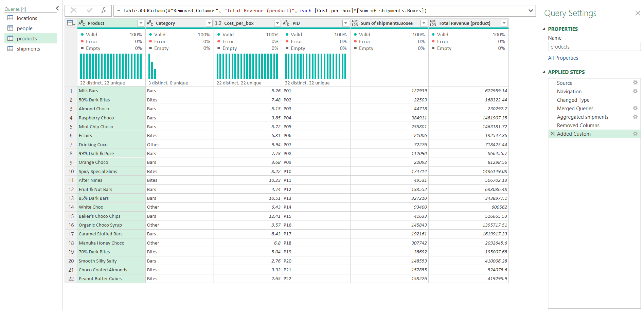This screenshot has width=644, height=310.
Task: Click gear icon beside Aggregated shipments step
Action: tap(635, 117)
